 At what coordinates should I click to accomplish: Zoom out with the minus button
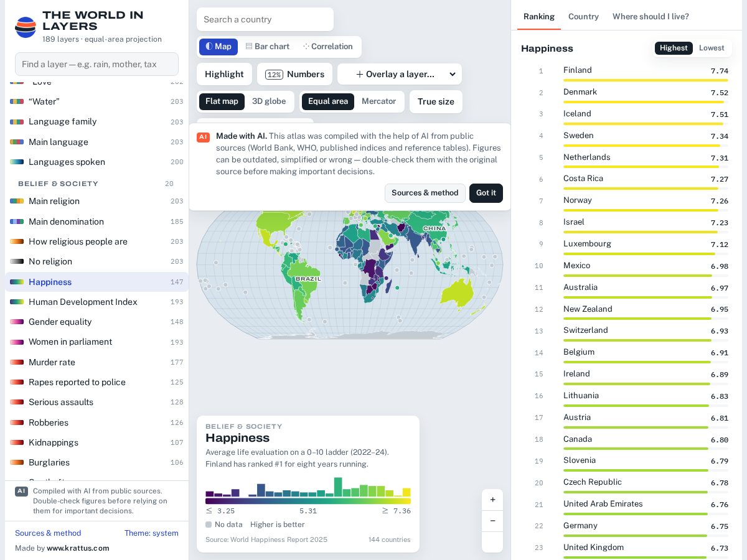[492, 521]
